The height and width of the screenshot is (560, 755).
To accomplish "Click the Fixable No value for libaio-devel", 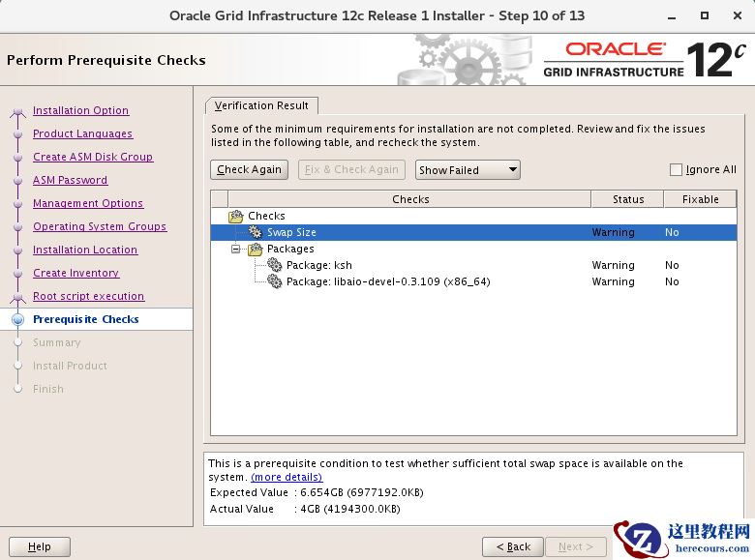I will click(672, 281).
